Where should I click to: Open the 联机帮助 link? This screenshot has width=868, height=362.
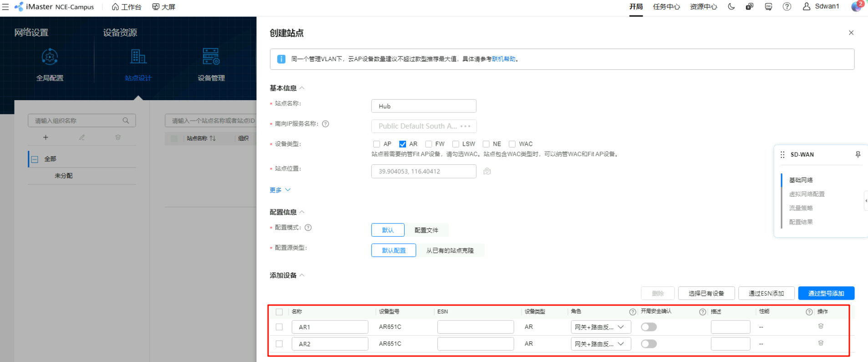click(x=503, y=59)
